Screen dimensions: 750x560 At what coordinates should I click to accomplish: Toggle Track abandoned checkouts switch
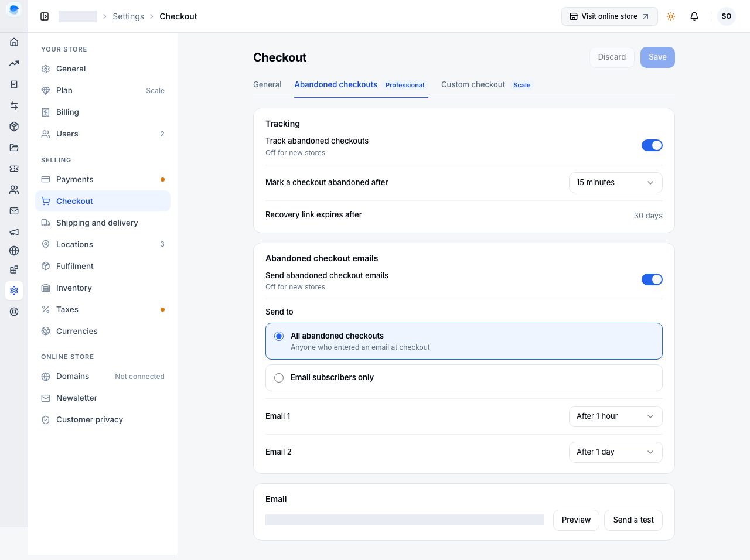pyautogui.click(x=652, y=145)
